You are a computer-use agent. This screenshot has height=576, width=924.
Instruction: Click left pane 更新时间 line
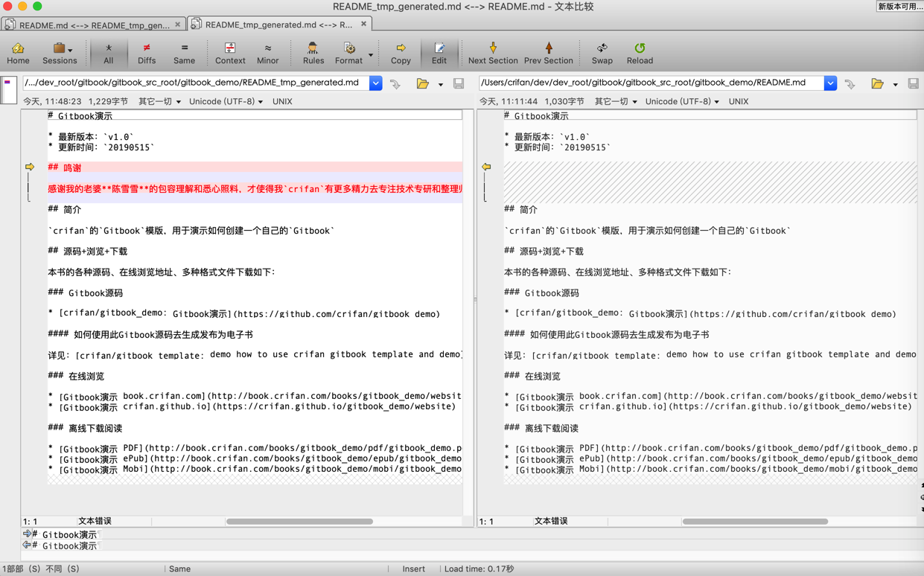101,147
